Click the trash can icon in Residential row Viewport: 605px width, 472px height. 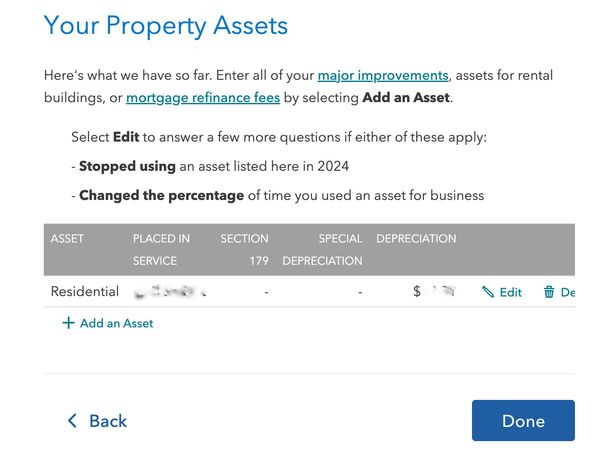[x=549, y=292]
